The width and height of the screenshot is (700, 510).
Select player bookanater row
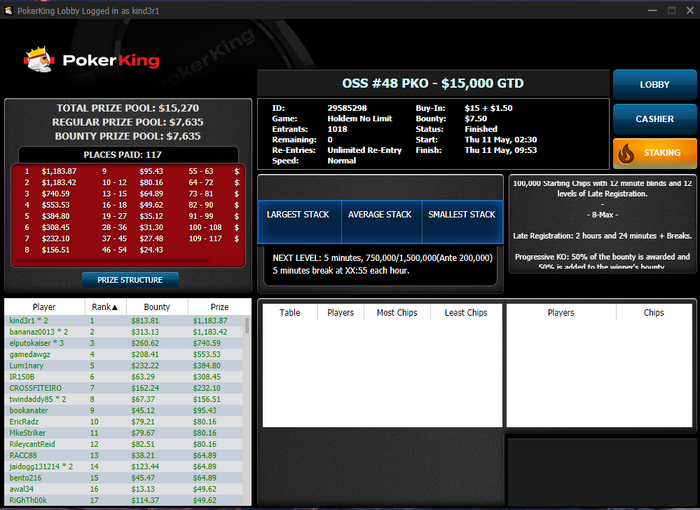click(x=124, y=410)
